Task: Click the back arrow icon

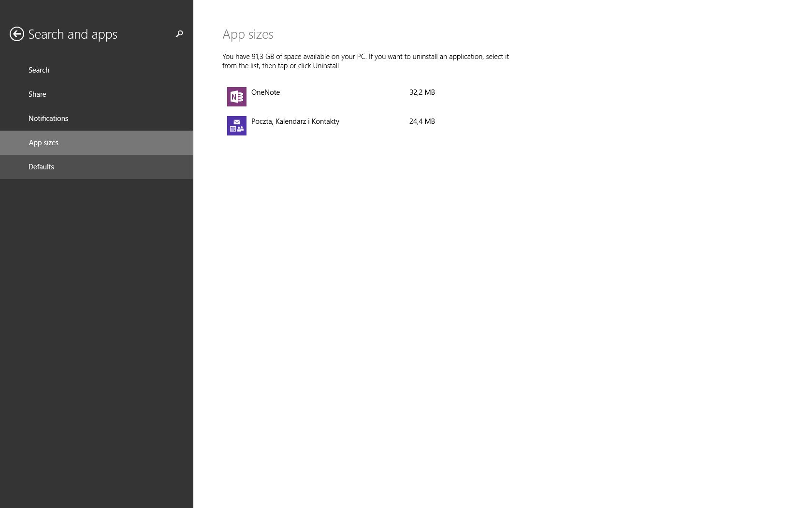Action: (x=17, y=34)
